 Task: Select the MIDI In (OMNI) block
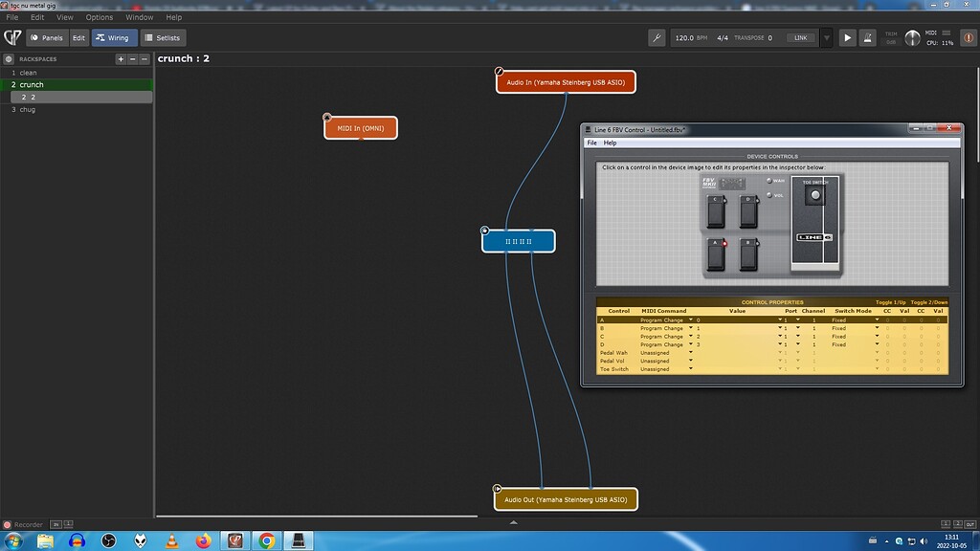point(361,128)
